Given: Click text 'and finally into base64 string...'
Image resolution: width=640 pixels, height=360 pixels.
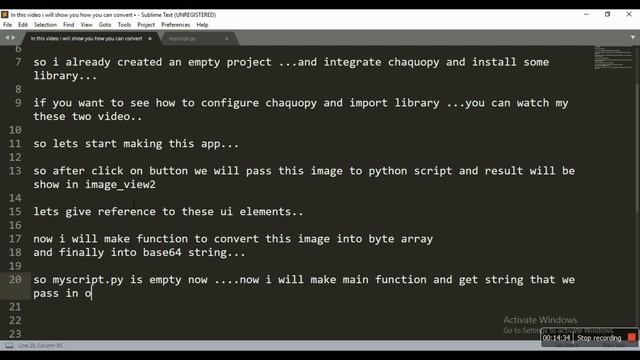Looking at the screenshot, I should pyautogui.click(x=139, y=252).
